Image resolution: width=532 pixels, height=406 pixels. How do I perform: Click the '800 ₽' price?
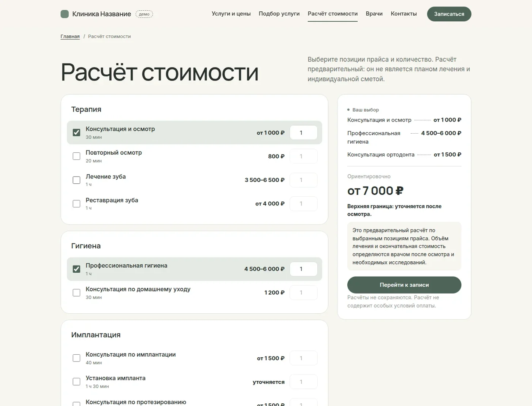[x=276, y=156]
